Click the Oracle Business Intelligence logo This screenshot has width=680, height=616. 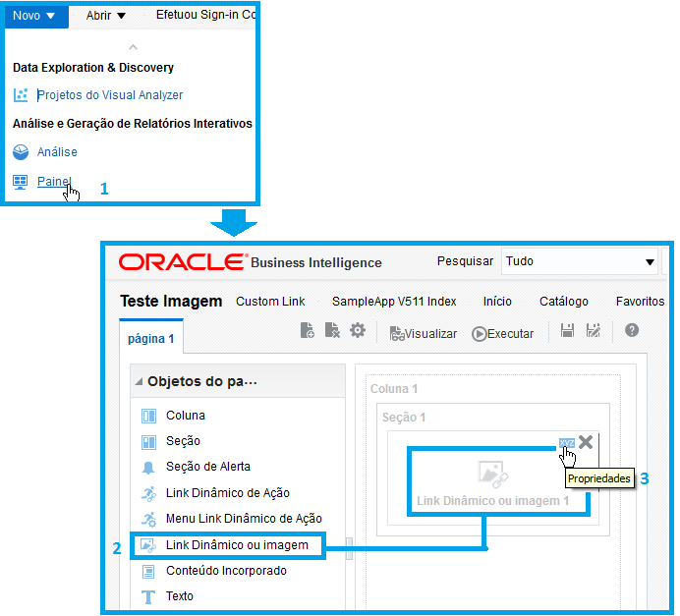pos(251,262)
